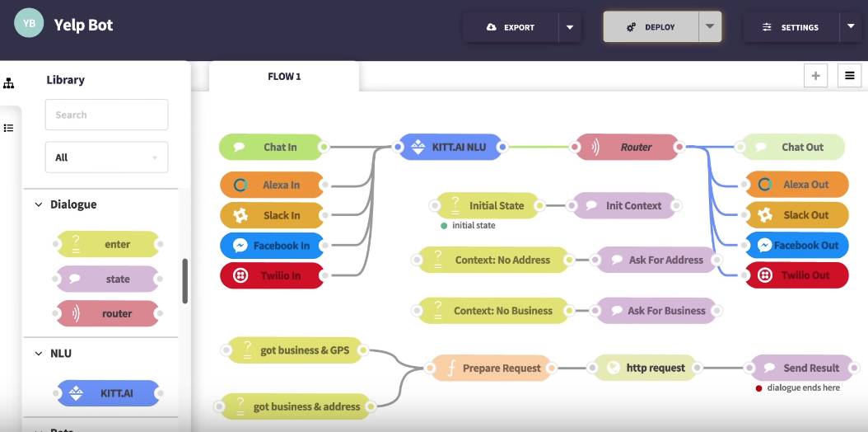Open the All category filter dropdown
The width and height of the screenshot is (868, 432).
pos(106,157)
